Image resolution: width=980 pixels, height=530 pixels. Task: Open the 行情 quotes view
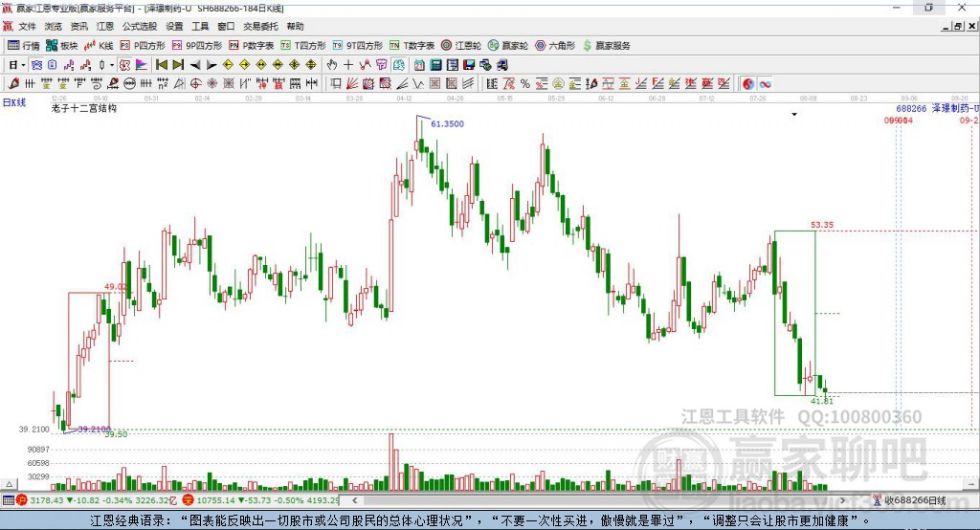point(24,46)
